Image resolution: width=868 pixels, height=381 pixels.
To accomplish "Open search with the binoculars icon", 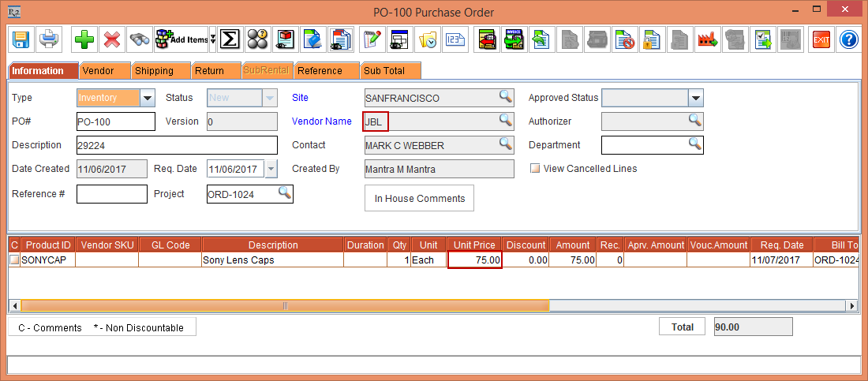I will [140, 39].
